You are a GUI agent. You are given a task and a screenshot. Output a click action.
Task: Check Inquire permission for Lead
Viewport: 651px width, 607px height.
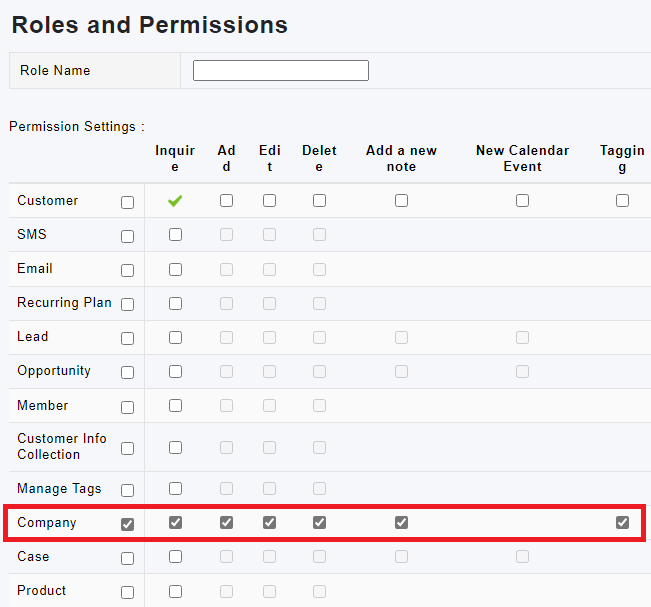click(175, 338)
